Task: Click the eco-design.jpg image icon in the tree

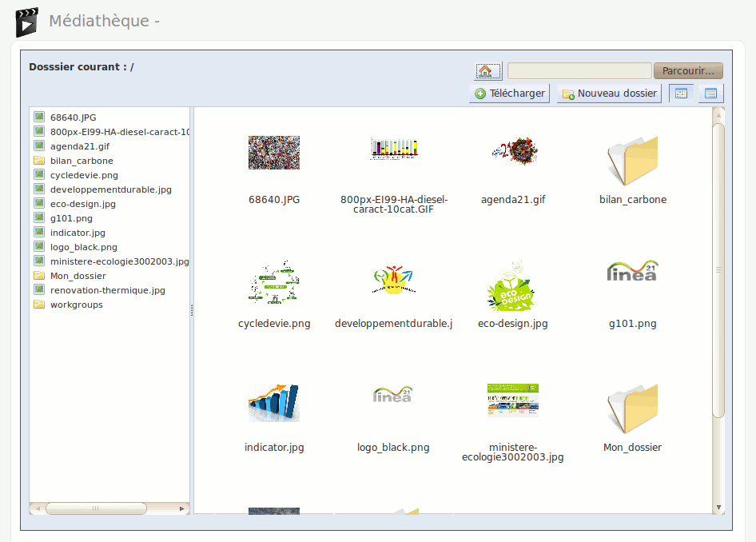Action: point(39,203)
